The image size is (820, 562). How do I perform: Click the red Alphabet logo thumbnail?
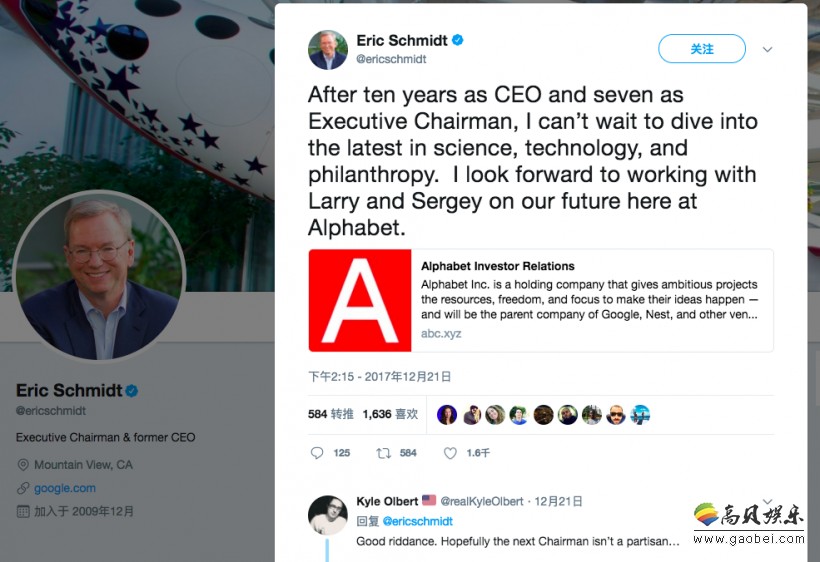[360, 300]
